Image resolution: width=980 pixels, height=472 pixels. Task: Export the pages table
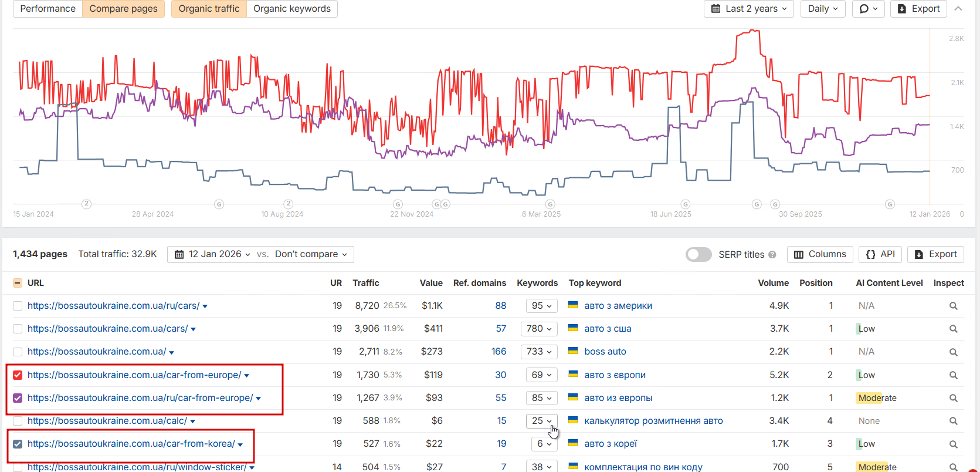click(x=935, y=254)
